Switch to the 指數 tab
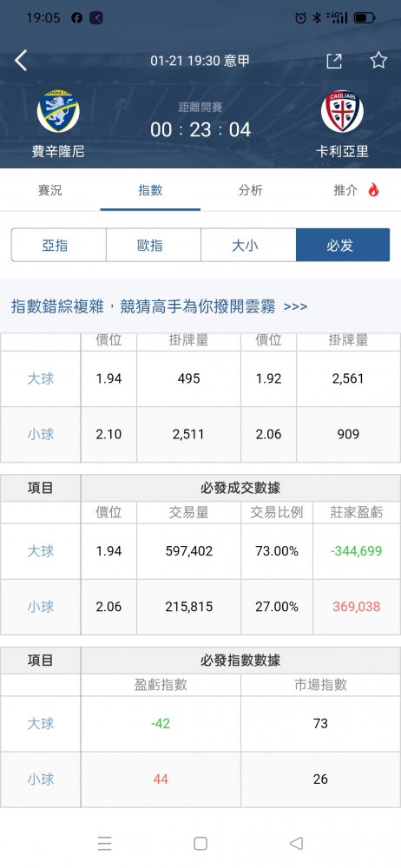 (150, 190)
